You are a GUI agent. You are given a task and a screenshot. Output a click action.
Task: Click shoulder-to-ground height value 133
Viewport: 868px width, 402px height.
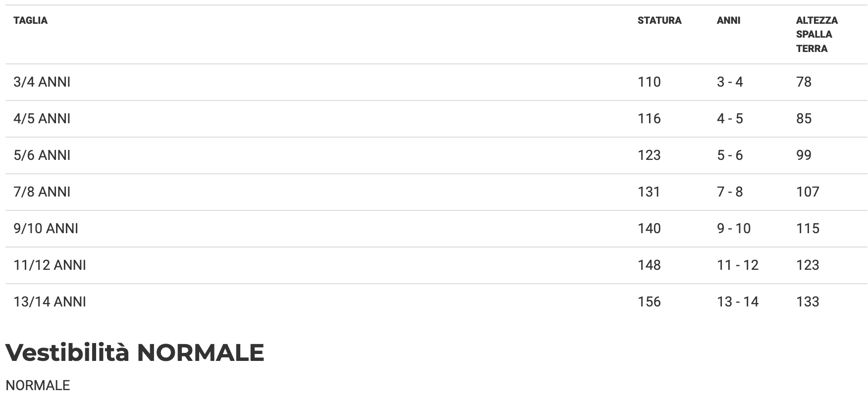coord(808,302)
